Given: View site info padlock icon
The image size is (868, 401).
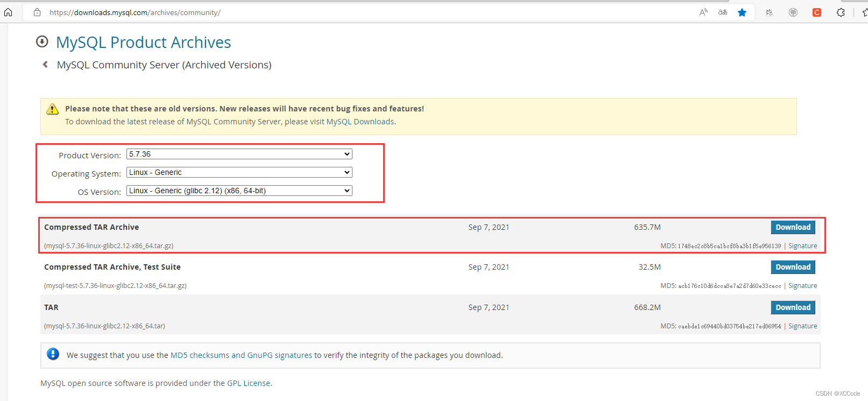Looking at the screenshot, I should pyautogui.click(x=37, y=12).
